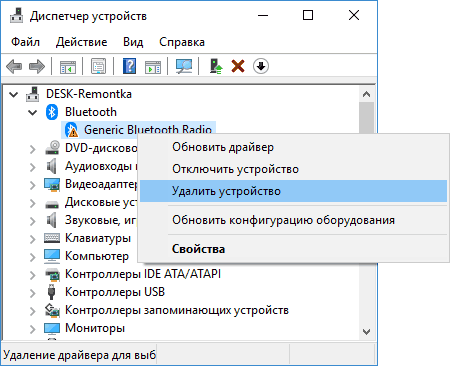The width and height of the screenshot is (450, 366).
Task: Click Контроллеры запоминающих устройств icon
Action: point(52,310)
